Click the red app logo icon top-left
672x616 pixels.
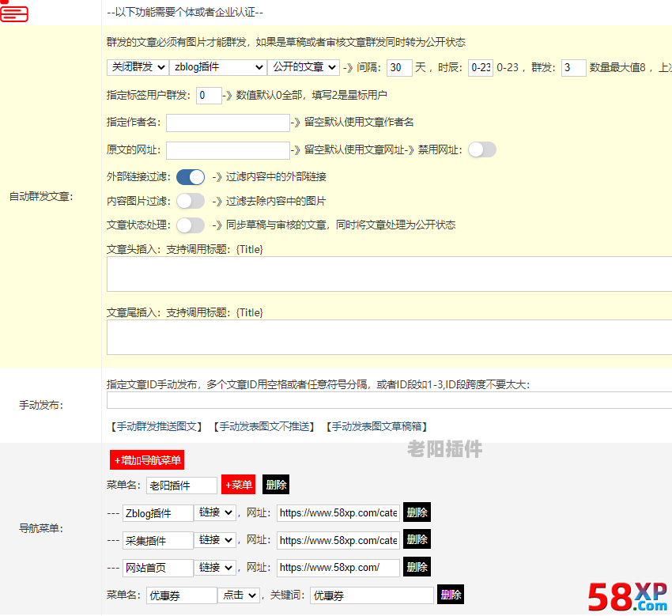pos(14,13)
